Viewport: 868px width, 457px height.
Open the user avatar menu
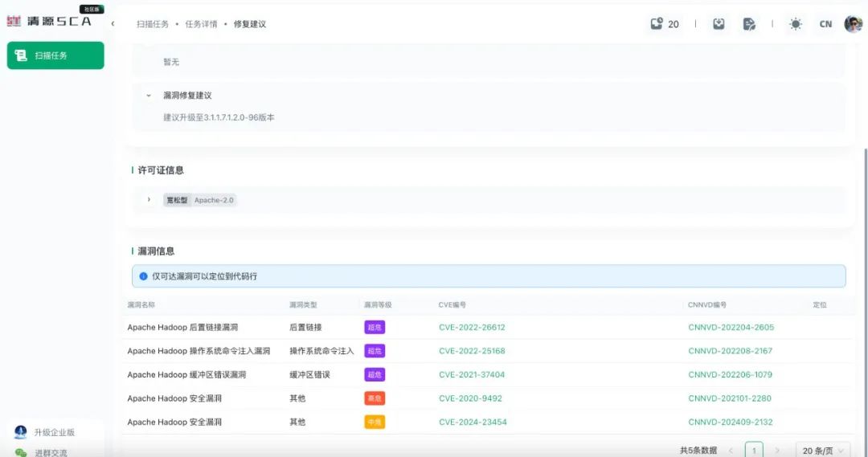853,24
